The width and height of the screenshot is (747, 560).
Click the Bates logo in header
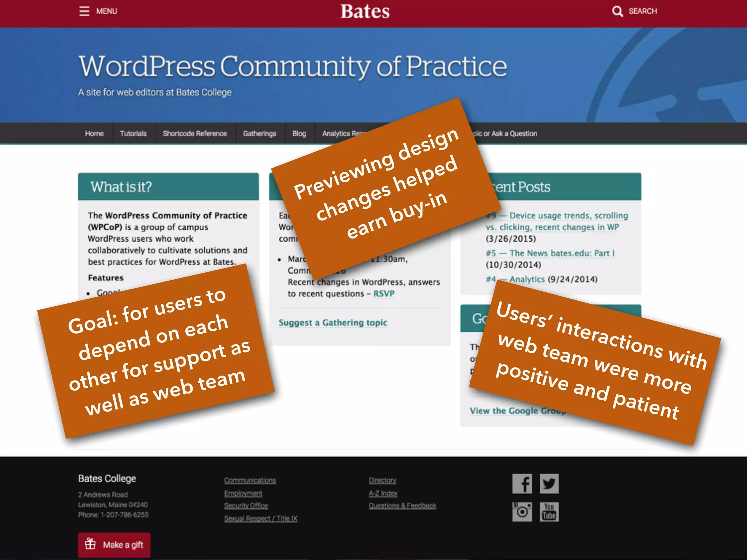(365, 11)
